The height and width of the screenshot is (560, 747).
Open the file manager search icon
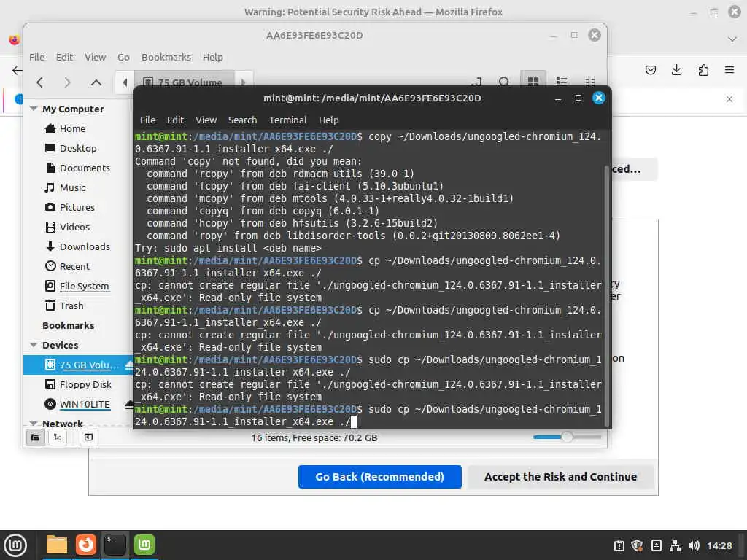click(503, 82)
